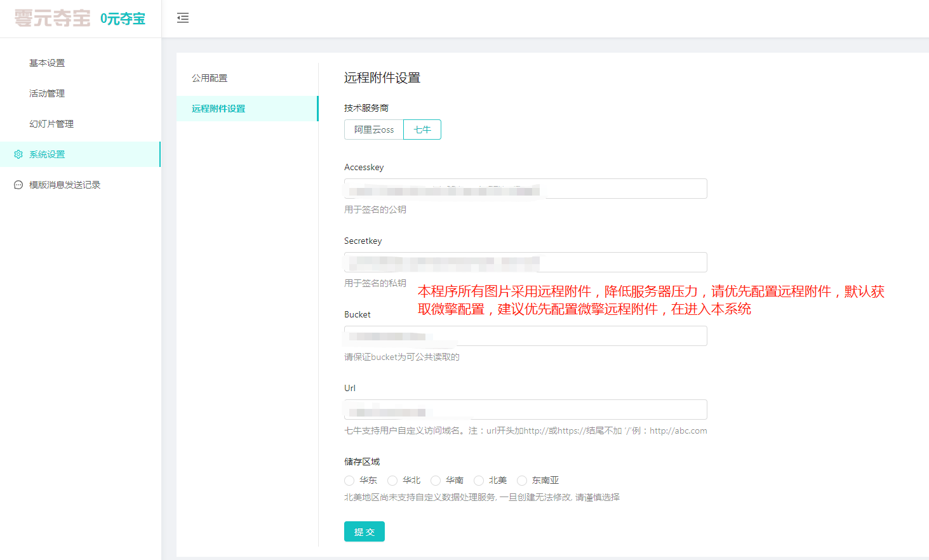Click the 七牛支持用户自定义访问域名 hint text
The height and width of the screenshot is (560, 929).
click(x=526, y=430)
